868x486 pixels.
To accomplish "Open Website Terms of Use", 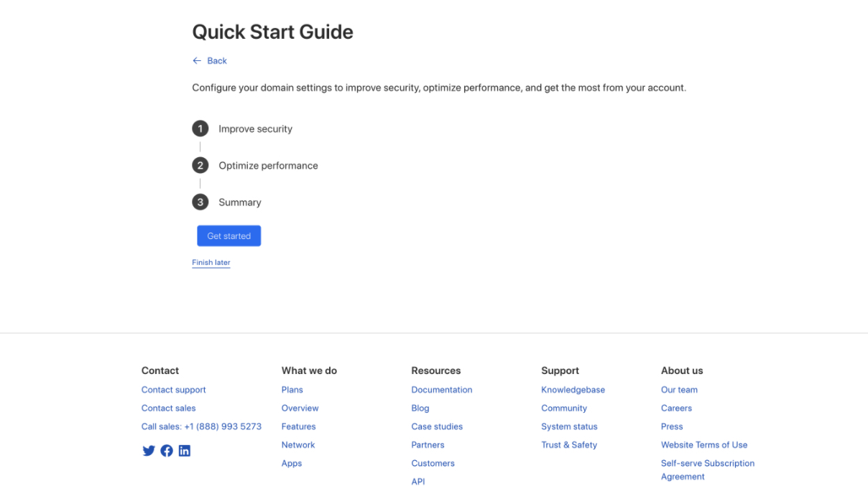I will [x=703, y=445].
